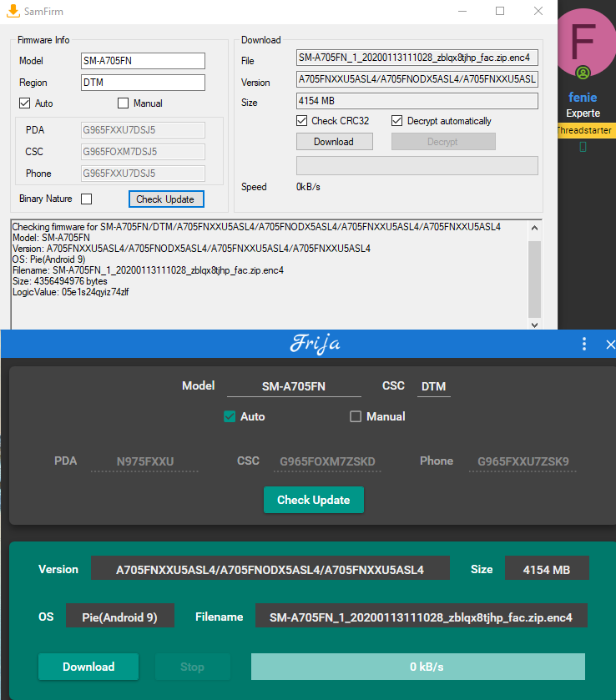This screenshot has height=700, width=616.
Task: Click fenie's avatar picture
Action: [587, 43]
